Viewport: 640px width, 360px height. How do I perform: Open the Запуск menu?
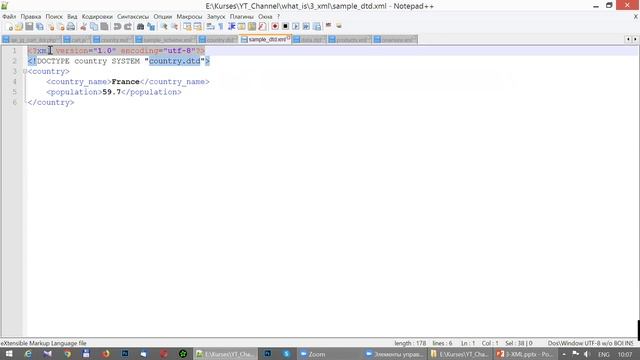tap(216, 17)
